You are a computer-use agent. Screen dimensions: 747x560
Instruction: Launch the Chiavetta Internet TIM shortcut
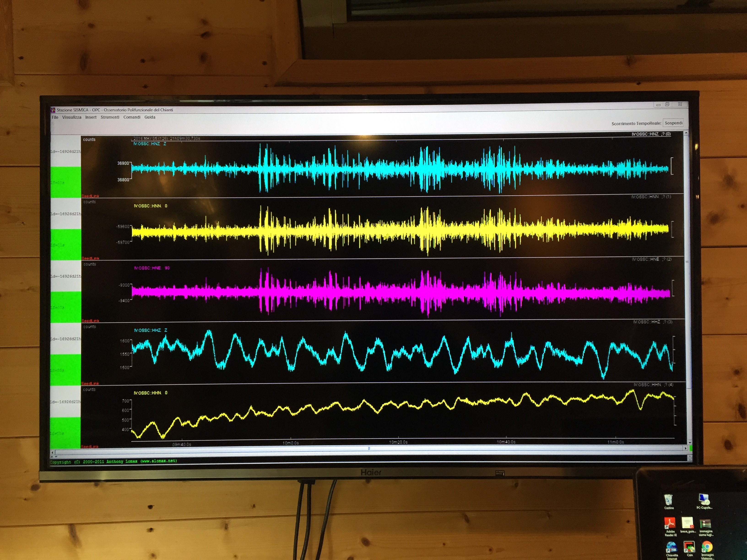(x=672, y=551)
